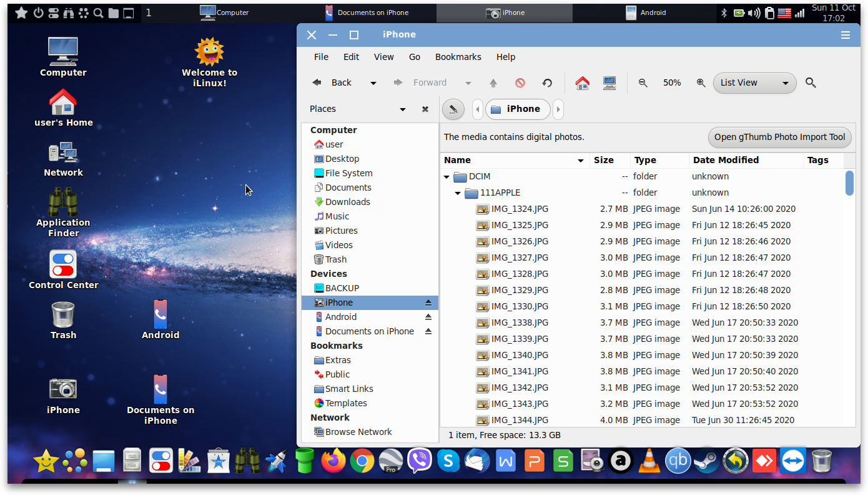
Task: Collapse the DCIM folder
Action: coord(446,177)
